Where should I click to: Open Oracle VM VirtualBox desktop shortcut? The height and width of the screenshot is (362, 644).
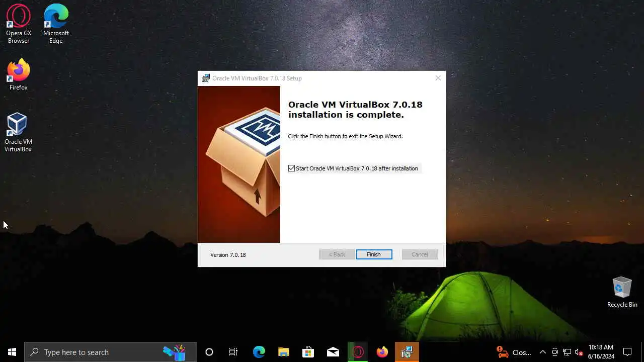coord(18,132)
